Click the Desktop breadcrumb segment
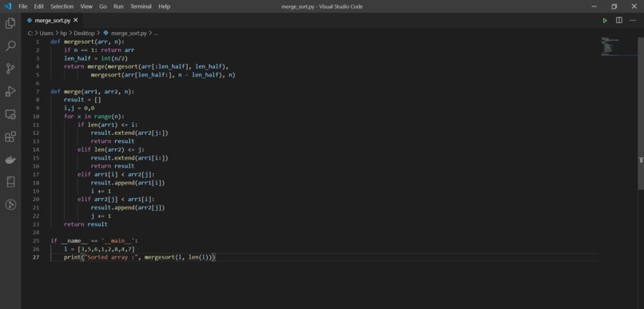644x309 pixels. click(84, 34)
